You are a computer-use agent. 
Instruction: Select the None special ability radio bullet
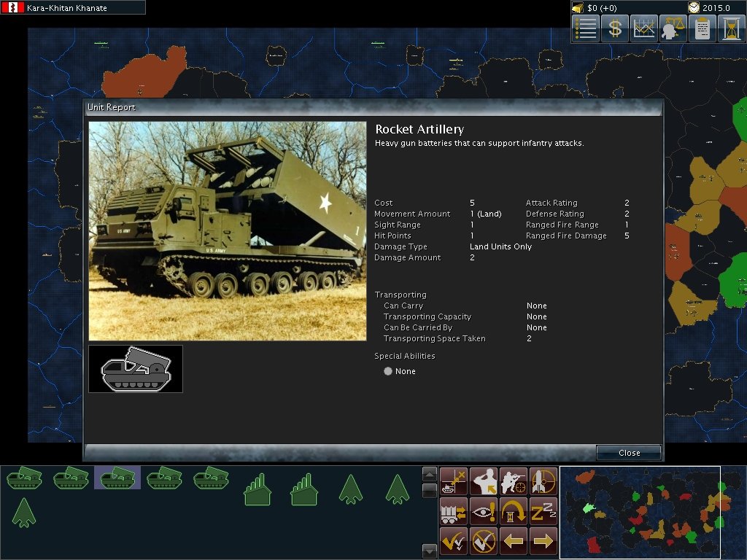[388, 371]
